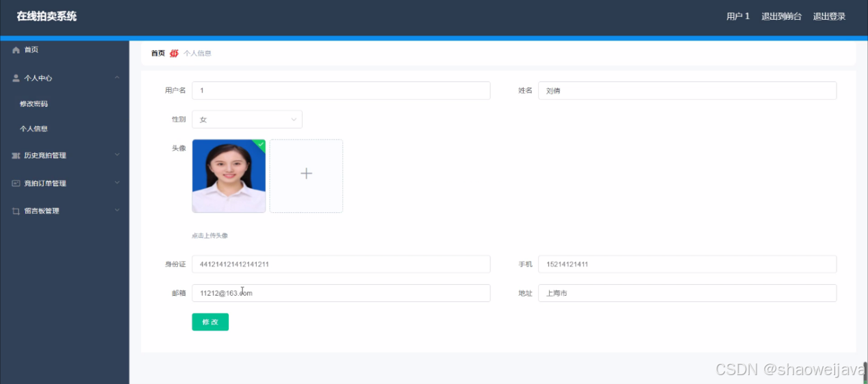Collapse the 个人中心 menu chevron
The width and height of the screenshot is (868, 384).
tap(117, 77)
